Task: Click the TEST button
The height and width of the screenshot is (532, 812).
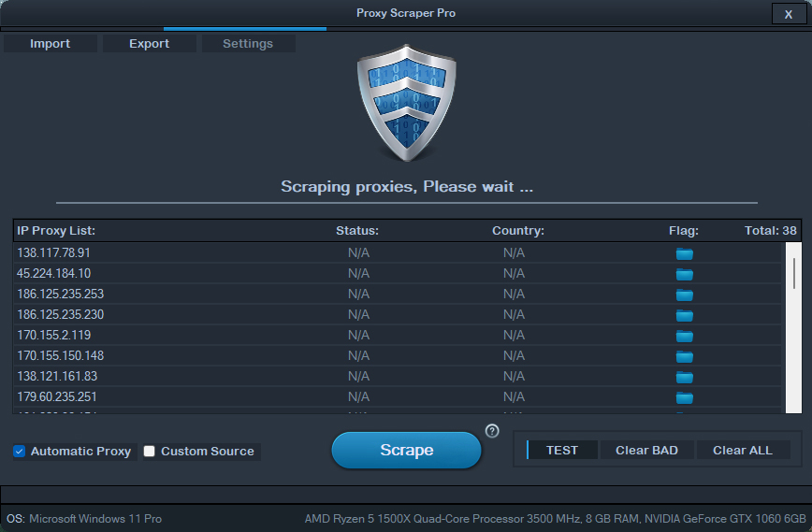Action: coord(562,451)
